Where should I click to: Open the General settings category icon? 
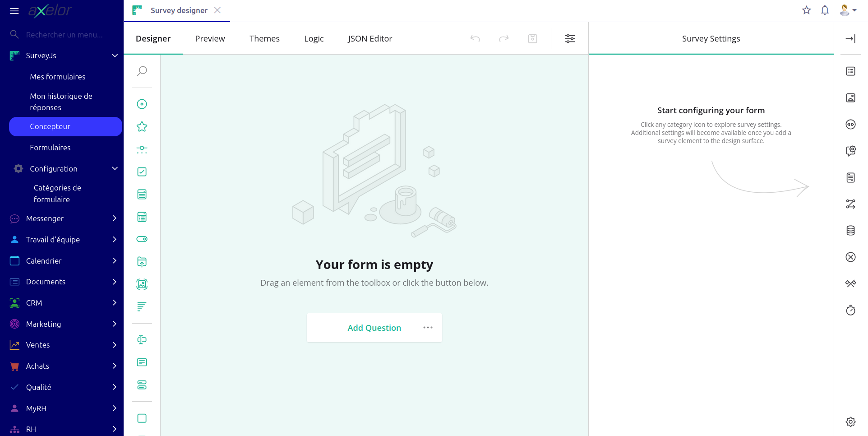(850, 71)
